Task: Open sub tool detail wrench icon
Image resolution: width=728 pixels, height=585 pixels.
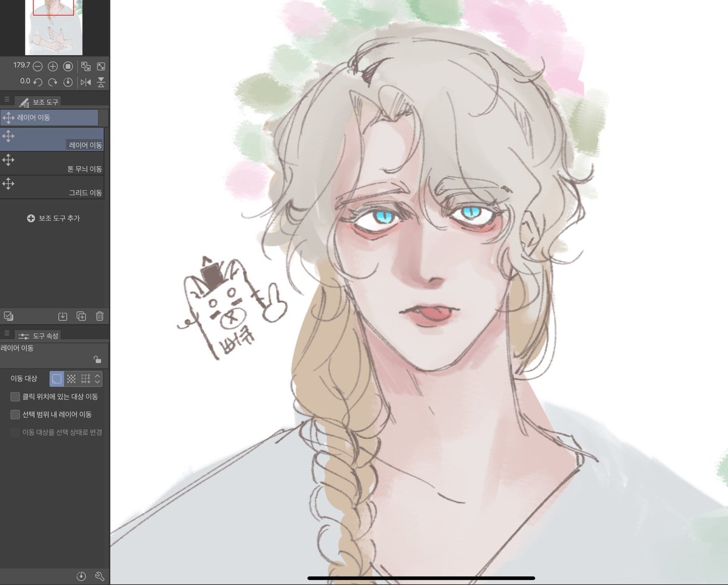Action: click(x=100, y=575)
